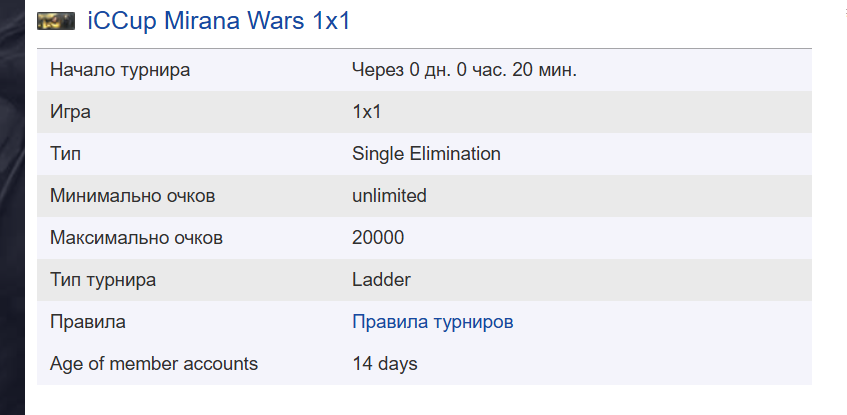Screen dimensions: 847x415
Task: Click the Ladder tournament type value
Action: [x=381, y=279]
